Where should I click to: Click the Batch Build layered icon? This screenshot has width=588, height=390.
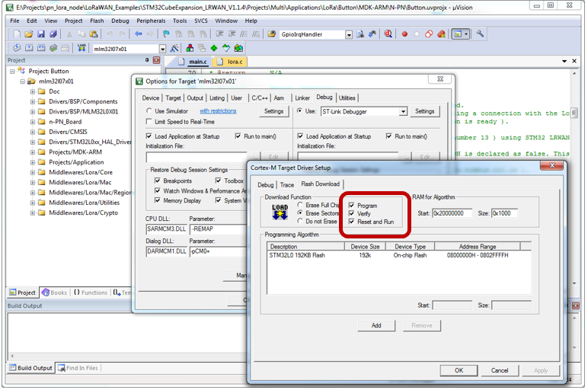[x=53, y=48]
